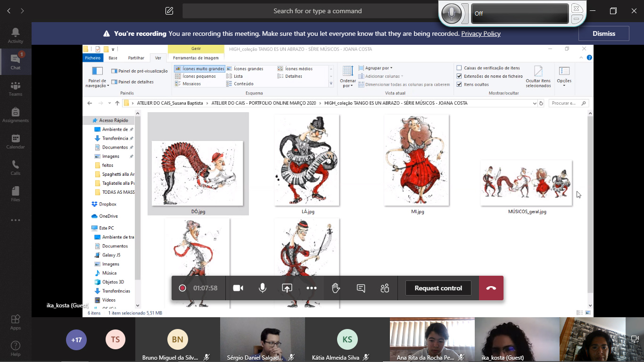Open the share screen tray
644x362 pixels.
pyautogui.click(x=287, y=288)
